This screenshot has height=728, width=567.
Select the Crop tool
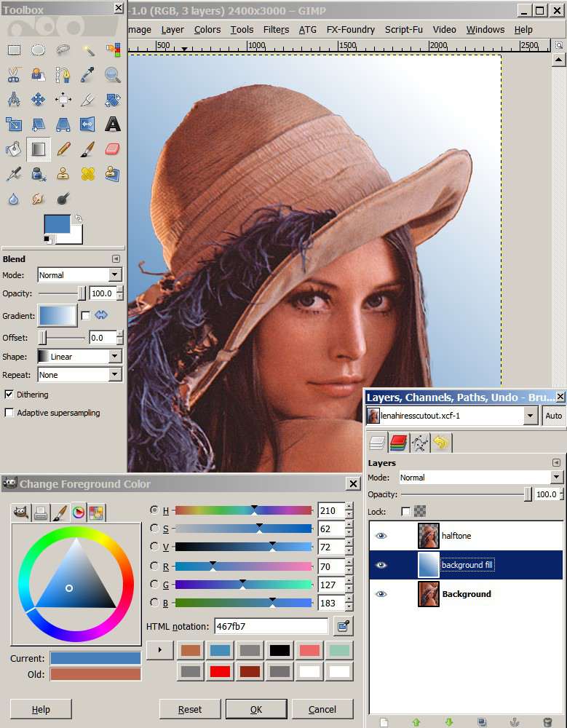pyautogui.click(x=88, y=99)
